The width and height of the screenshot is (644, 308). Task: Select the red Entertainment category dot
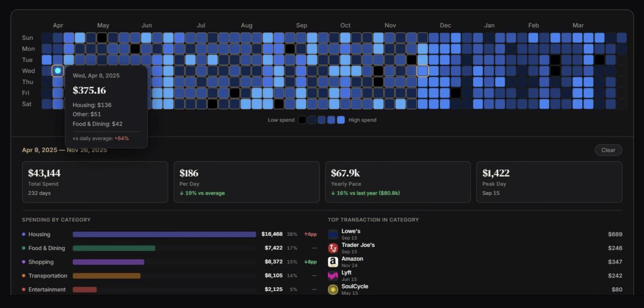pos(23,289)
